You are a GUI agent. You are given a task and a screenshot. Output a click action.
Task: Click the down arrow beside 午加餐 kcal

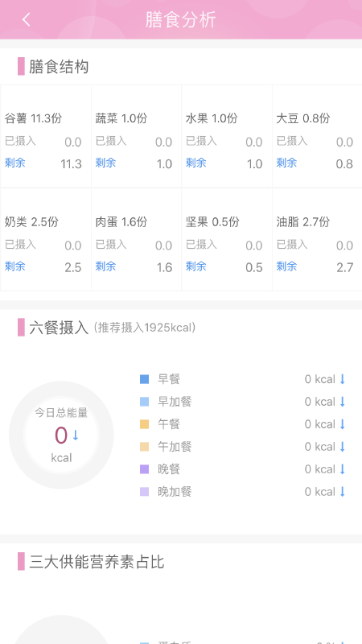343,447
